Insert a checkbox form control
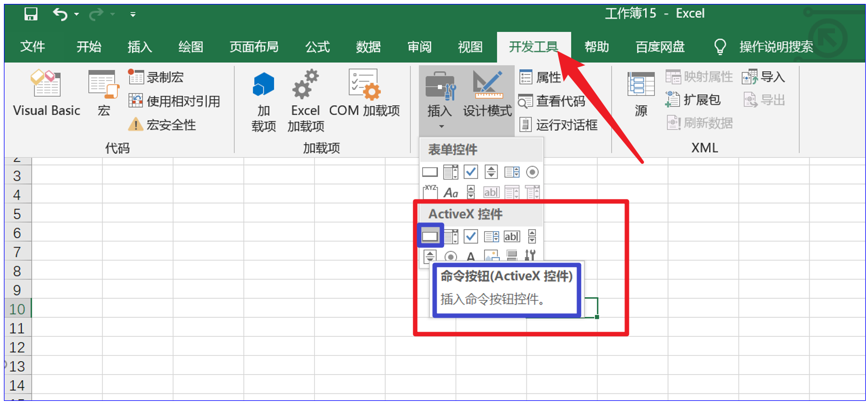 coord(471,172)
